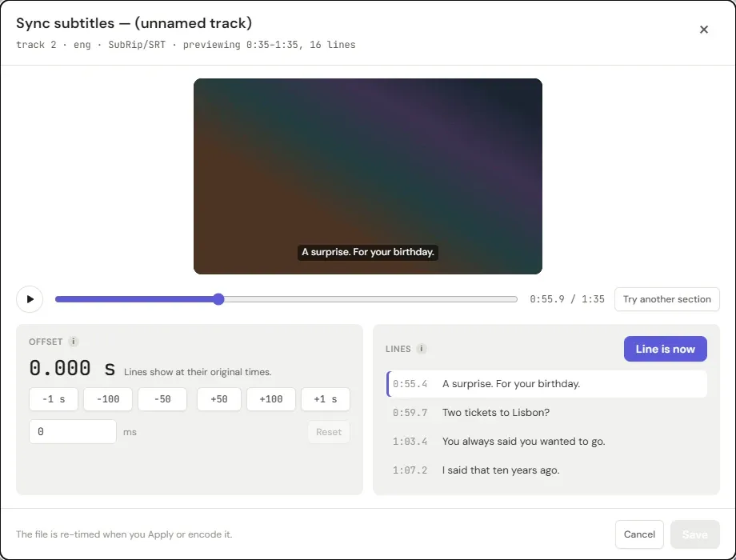Click the Reset offset button
The height and width of the screenshot is (560, 736).
pos(329,432)
